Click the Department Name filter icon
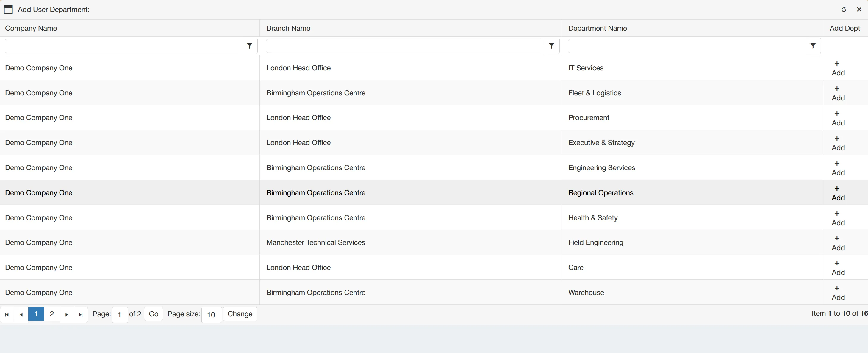The image size is (868, 353). [x=813, y=46]
